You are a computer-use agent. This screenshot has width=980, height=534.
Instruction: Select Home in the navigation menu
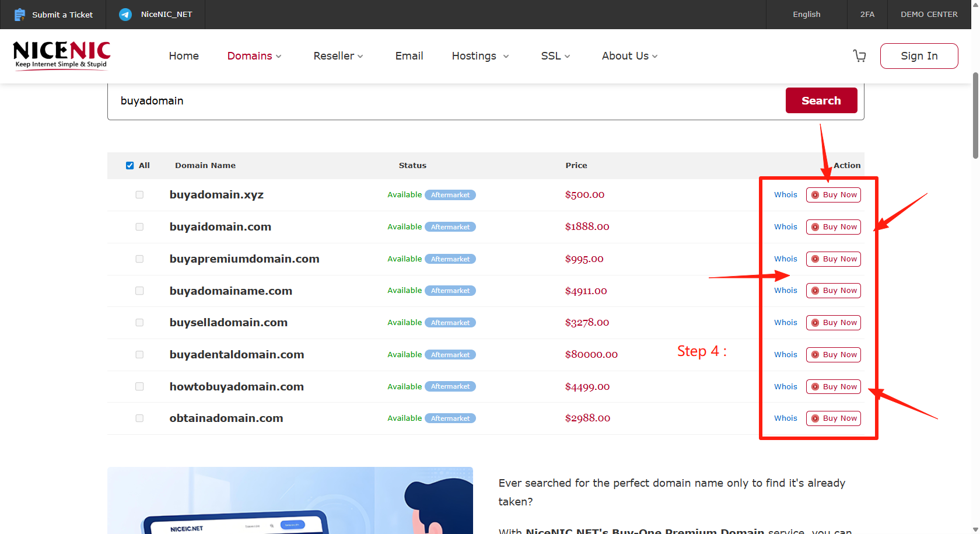click(x=184, y=55)
